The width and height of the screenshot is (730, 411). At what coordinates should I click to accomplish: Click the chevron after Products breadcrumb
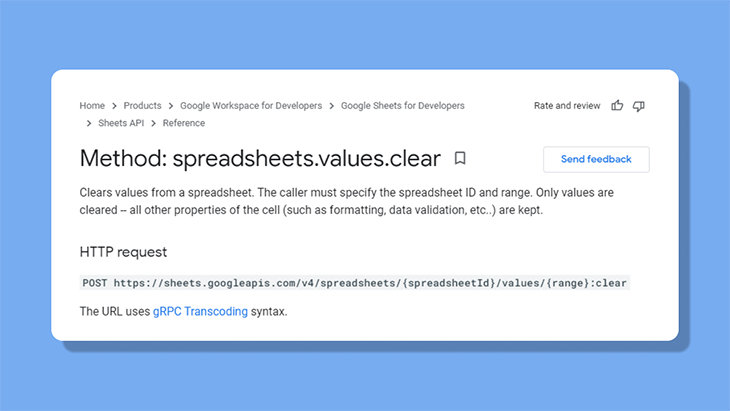coord(171,106)
